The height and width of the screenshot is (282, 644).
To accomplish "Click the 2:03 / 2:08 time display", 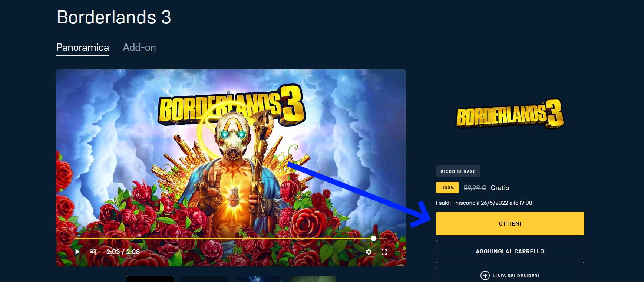I will click(123, 252).
